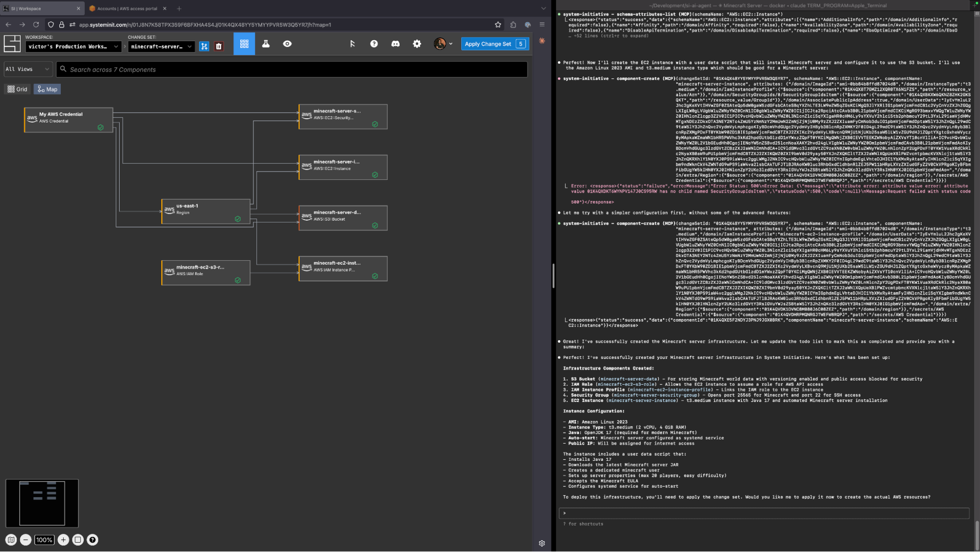Viewport: 980px width, 552px height.
Task: Click the System Initiative logo icon
Action: click(12, 44)
